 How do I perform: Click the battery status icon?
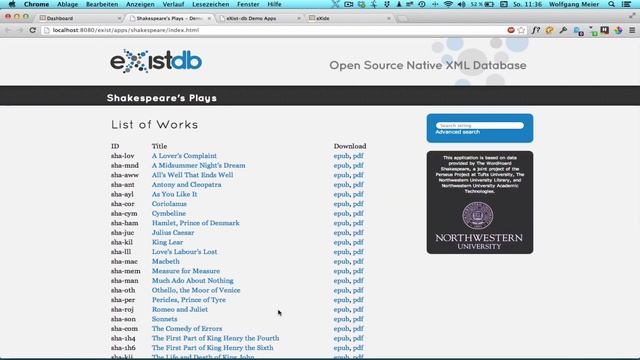(x=489, y=4)
